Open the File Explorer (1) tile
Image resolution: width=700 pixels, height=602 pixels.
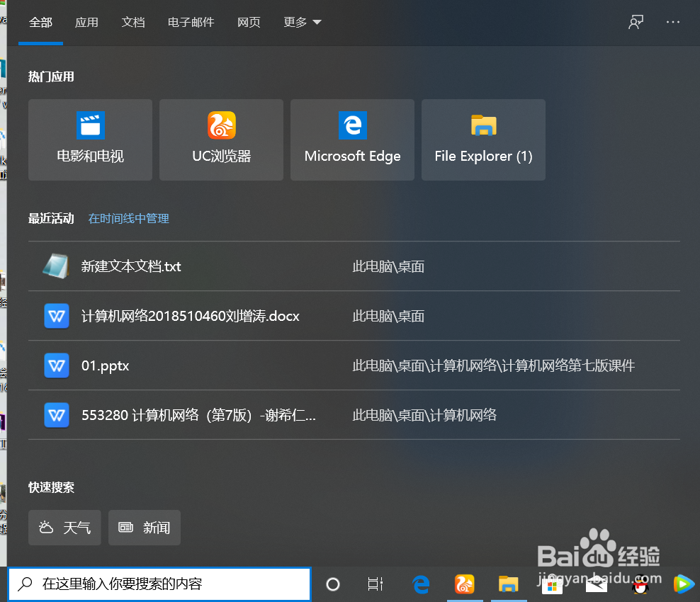tap(483, 140)
